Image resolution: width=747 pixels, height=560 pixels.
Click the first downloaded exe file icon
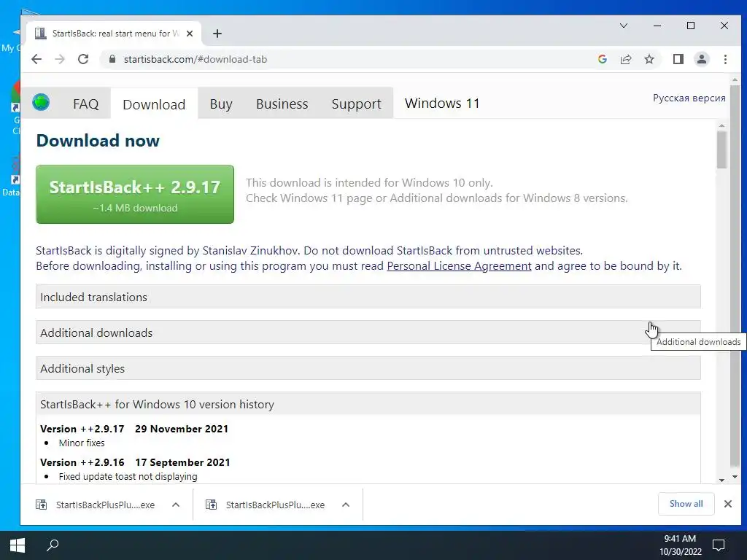pyautogui.click(x=42, y=505)
